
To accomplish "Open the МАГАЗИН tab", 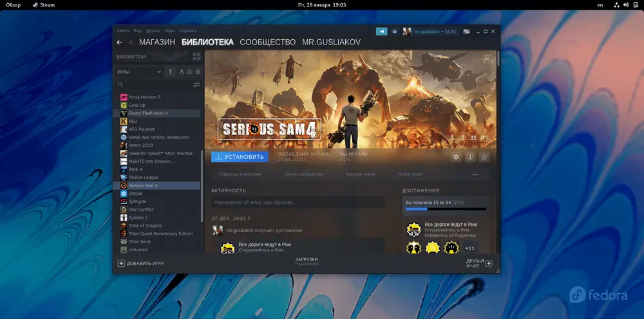I will click(157, 42).
